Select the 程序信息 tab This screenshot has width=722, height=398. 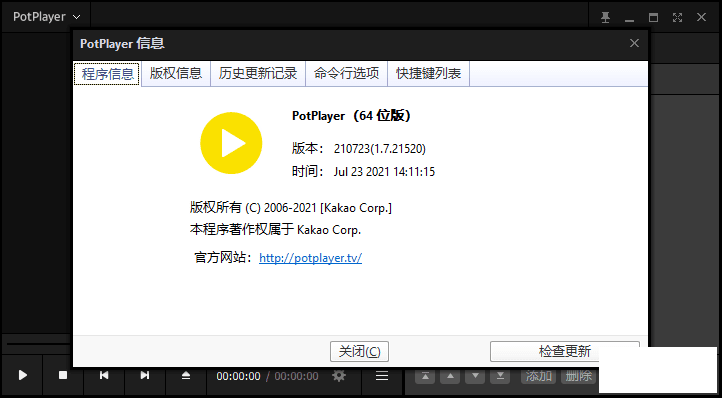107,74
